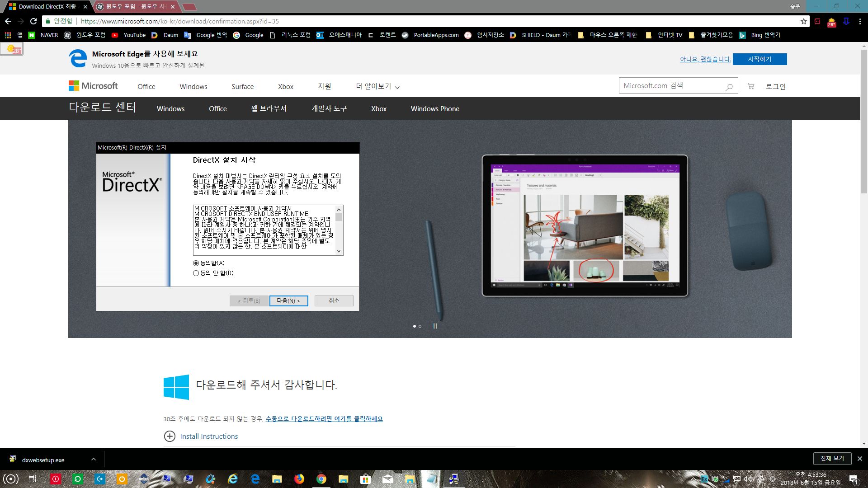Open the YouTube bookmark
Viewport: 868px width, 488px height.
tap(129, 35)
